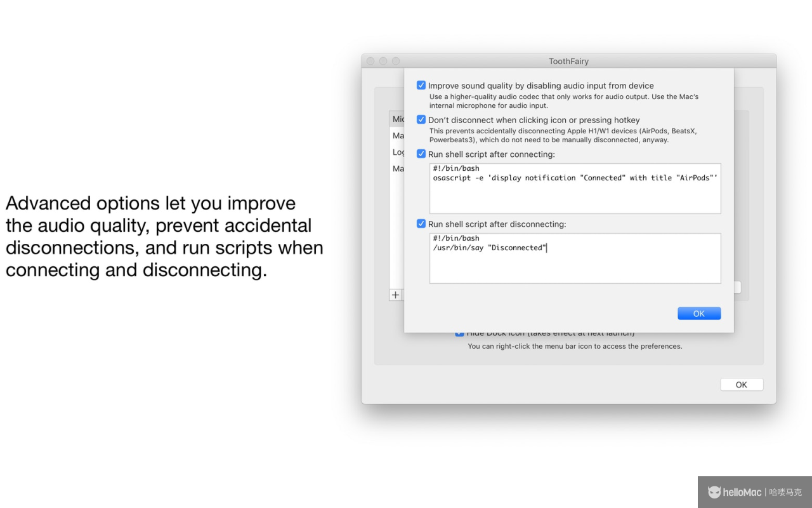Click the ToothFairy window title
This screenshot has height=508, width=812.
coord(569,62)
